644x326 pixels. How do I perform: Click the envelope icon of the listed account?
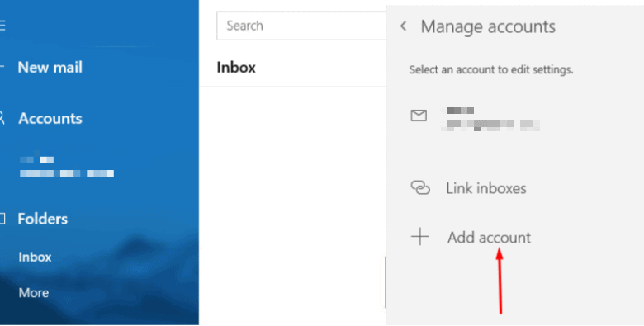(419, 116)
